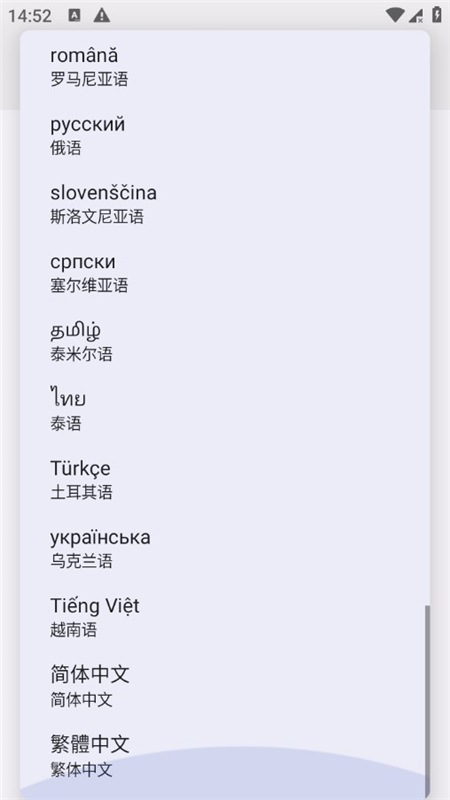Pick Tamil language entry
The image size is (450, 800).
[x=225, y=342]
